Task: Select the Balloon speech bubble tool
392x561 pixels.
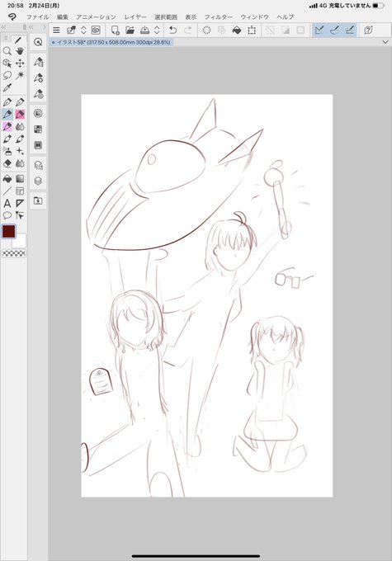Action: click(7, 215)
